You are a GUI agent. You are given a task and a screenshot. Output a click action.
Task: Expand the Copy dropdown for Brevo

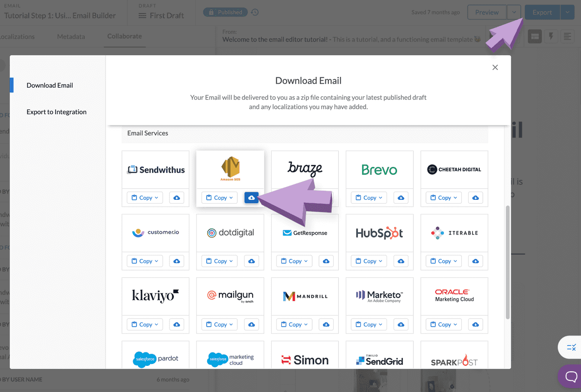tap(369, 197)
